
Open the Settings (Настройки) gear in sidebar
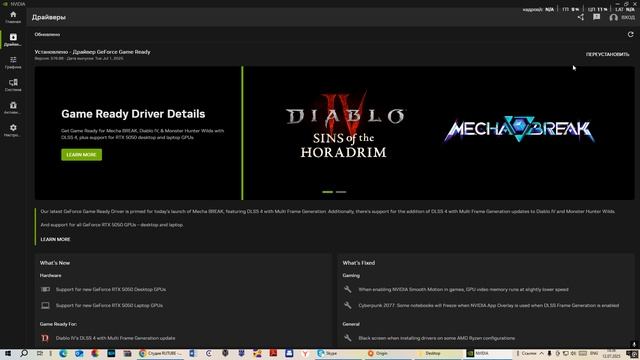(13, 130)
